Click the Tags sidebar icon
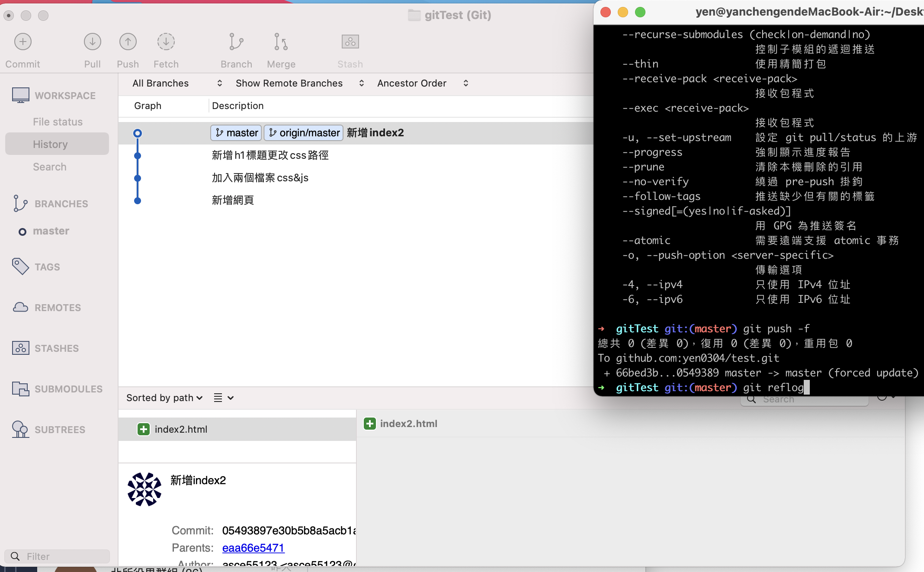The width and height of the screenshot is (924, 572). point(20,267)
